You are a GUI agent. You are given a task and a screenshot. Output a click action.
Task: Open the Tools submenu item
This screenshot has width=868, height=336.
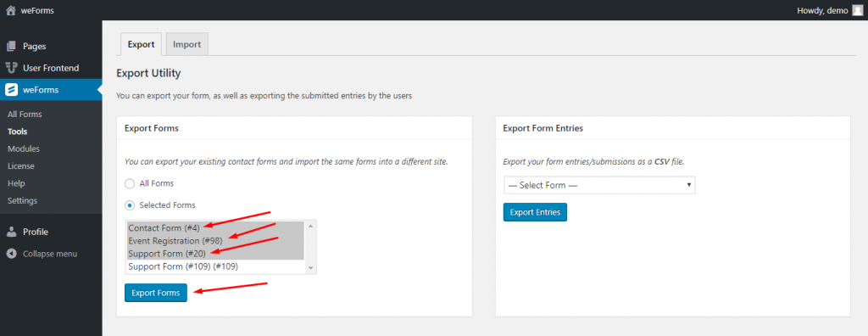[x=18, y=132]
